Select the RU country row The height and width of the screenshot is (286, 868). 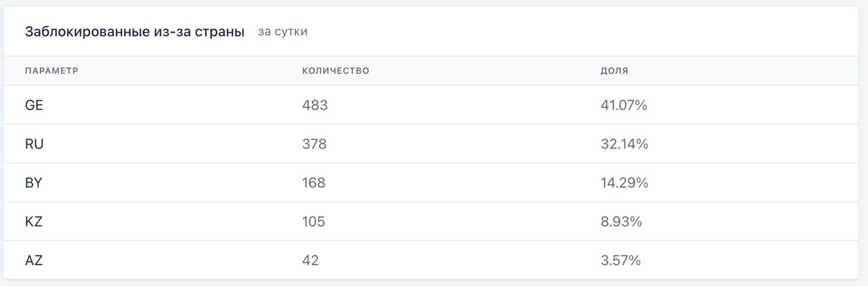[34, 144]
